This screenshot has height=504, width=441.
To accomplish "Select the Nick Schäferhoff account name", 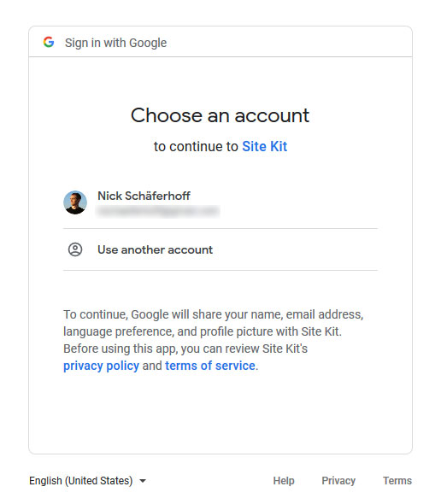I will coord(144,196).
